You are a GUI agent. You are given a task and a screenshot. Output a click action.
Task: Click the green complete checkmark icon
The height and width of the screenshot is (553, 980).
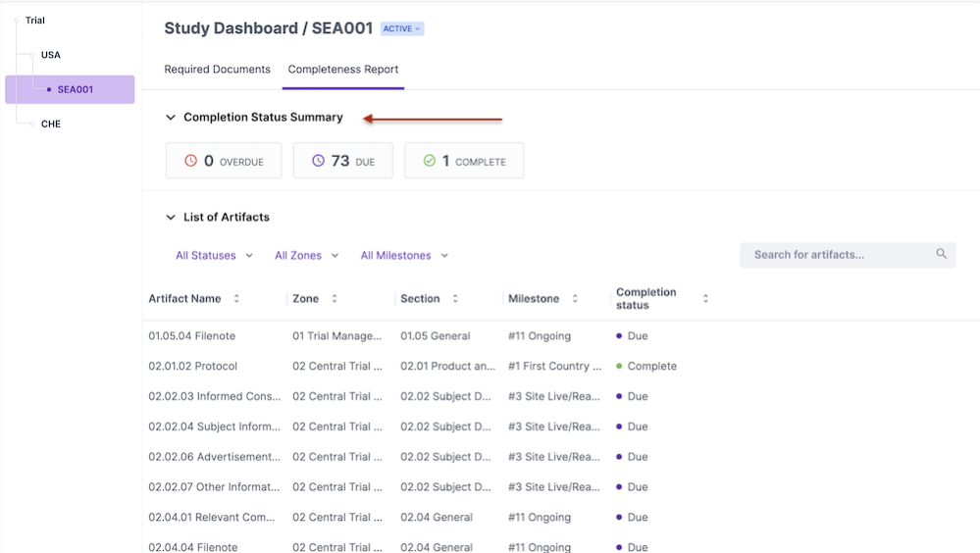pos(430,161)
